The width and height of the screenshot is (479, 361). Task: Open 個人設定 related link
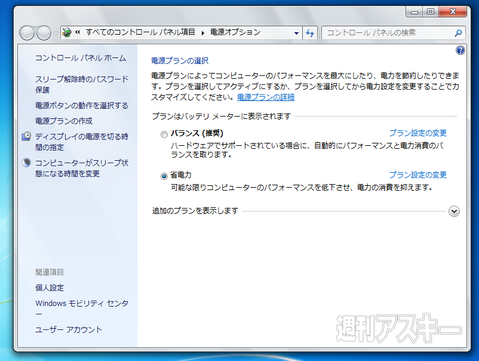50,288
